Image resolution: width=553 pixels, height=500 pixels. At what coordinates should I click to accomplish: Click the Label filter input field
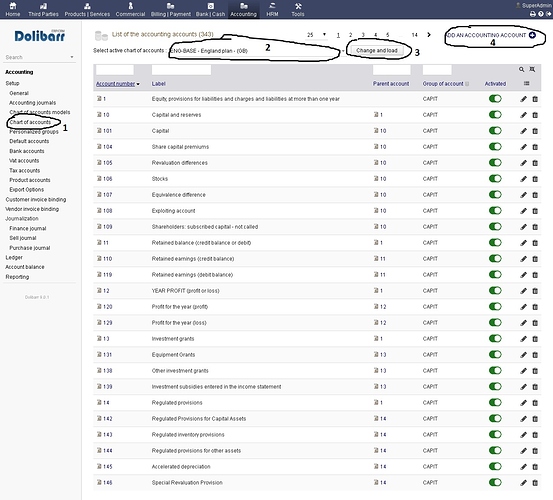pyautogui.click(x=181, y=70)
